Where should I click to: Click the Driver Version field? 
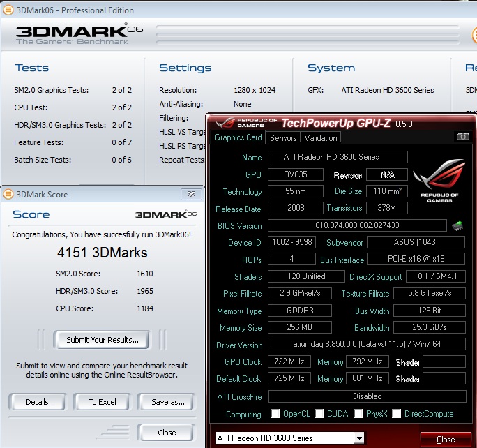pyautogui.click(x=367, y=344)
